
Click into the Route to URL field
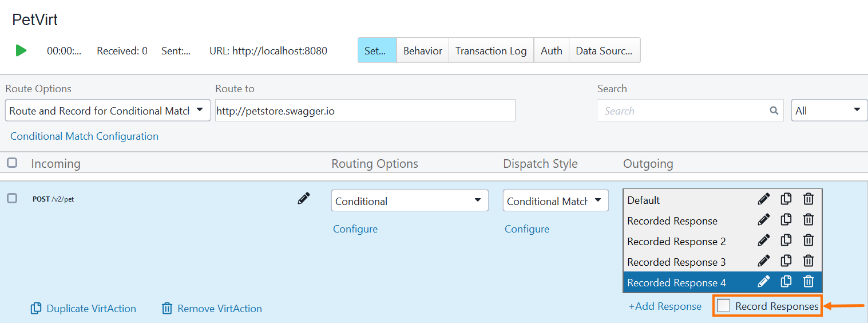point(365,111)
